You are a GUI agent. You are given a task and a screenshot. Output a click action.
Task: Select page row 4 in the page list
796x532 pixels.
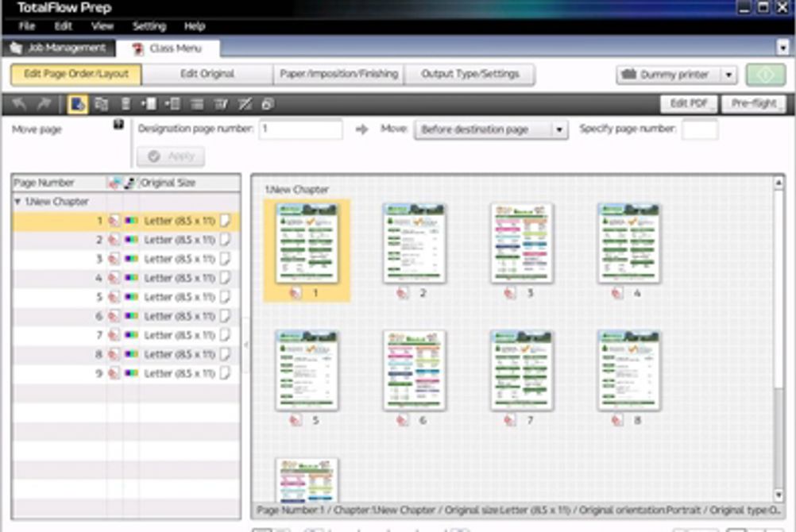[126, 278]
